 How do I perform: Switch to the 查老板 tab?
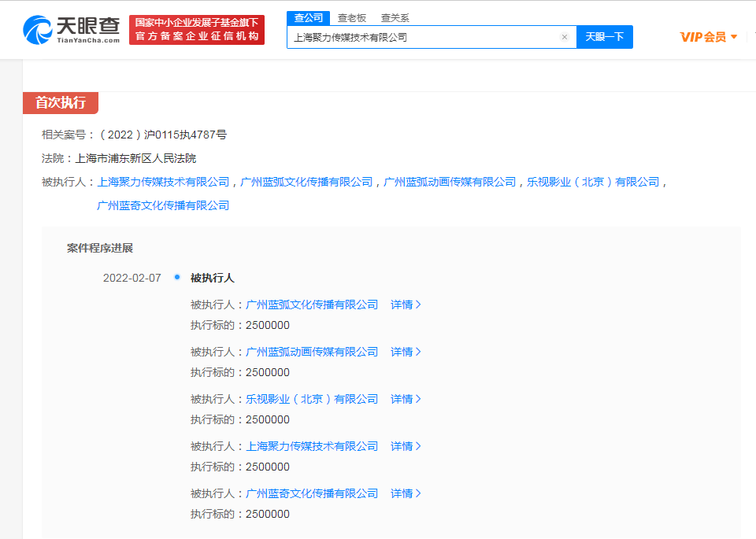pos(352,18)
